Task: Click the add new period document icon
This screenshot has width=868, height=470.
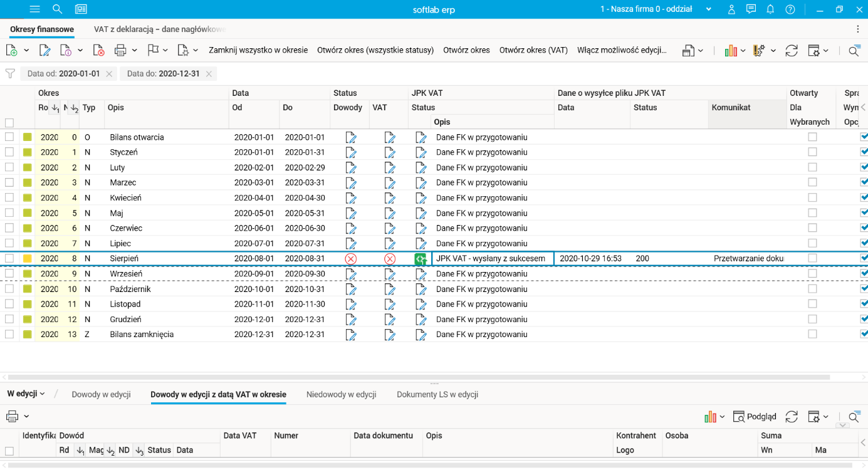Action: (x=12, y=50)
